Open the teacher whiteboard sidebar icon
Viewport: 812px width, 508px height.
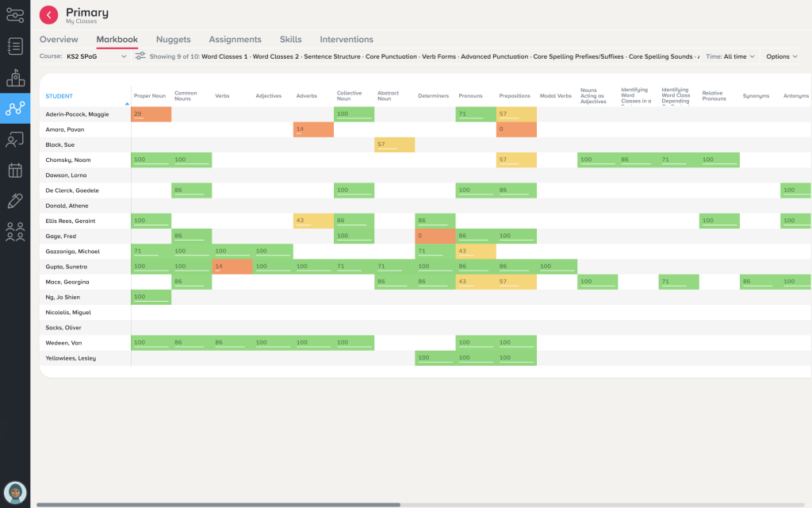tap(15, 140)
